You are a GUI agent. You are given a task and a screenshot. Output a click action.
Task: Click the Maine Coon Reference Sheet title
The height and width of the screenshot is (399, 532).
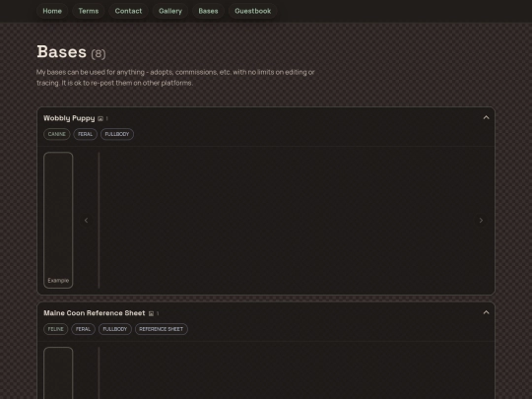(x=95, y=313)
